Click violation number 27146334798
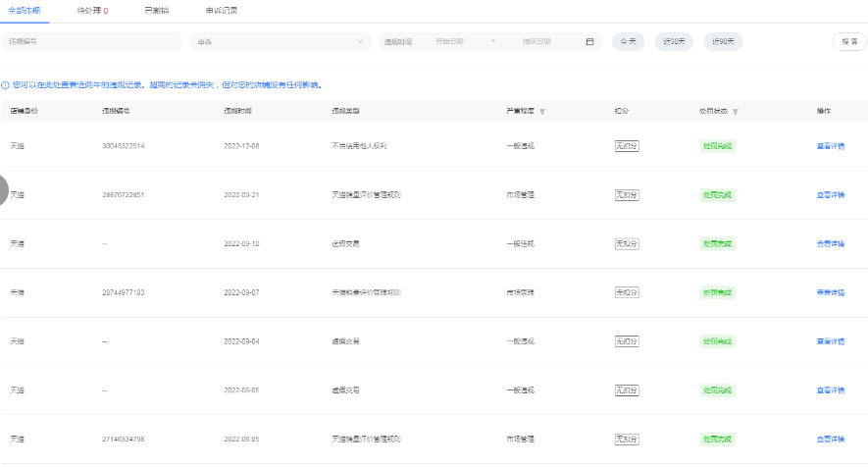Image resolution: width=868 pixels, height=467 pixels. coord(123,440)
